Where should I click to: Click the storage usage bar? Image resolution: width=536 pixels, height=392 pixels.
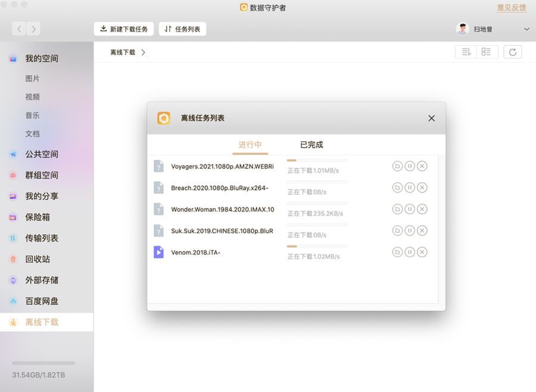point(43,363)
